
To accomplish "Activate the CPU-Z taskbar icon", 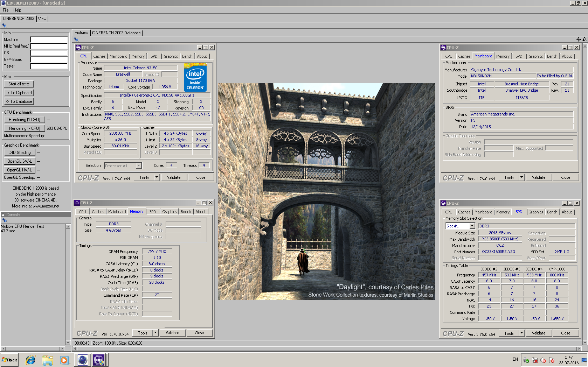I will [99, 360].
